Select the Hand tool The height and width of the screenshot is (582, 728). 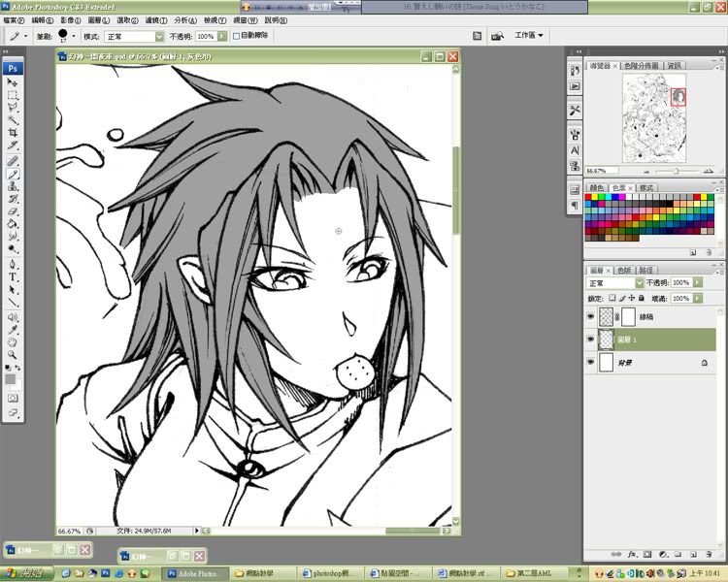click(x=13, y=342)
